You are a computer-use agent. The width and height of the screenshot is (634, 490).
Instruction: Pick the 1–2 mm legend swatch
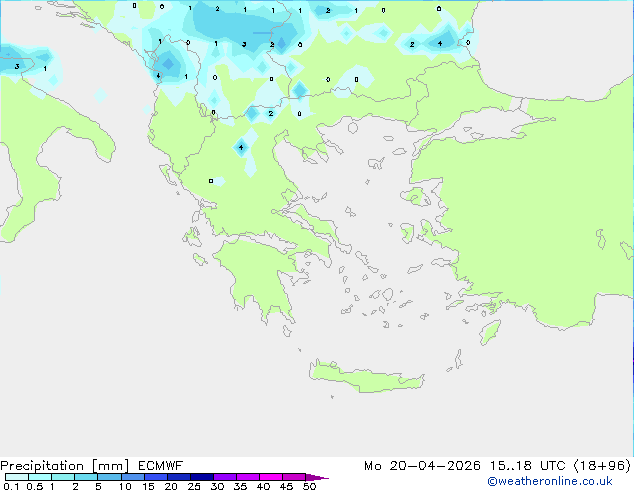click(63, 477)
